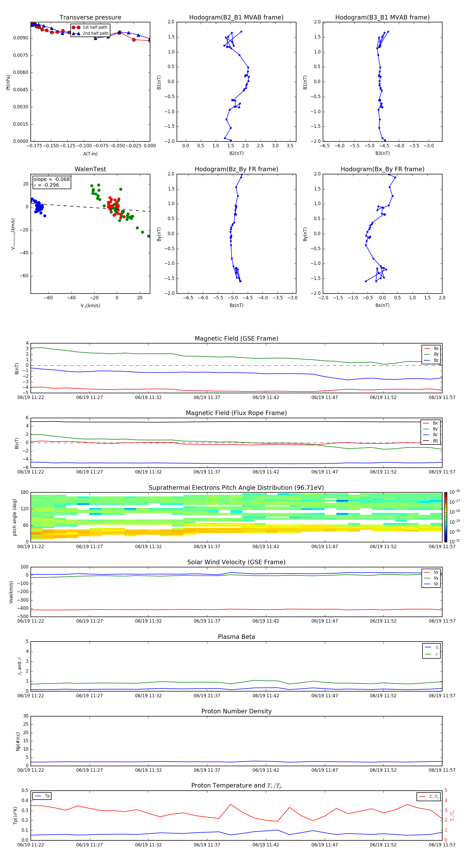Screen dimensions: 473x868
Task: Click the "Bx'" legend entry in flux rope plot
Action: tap(431, 423)
